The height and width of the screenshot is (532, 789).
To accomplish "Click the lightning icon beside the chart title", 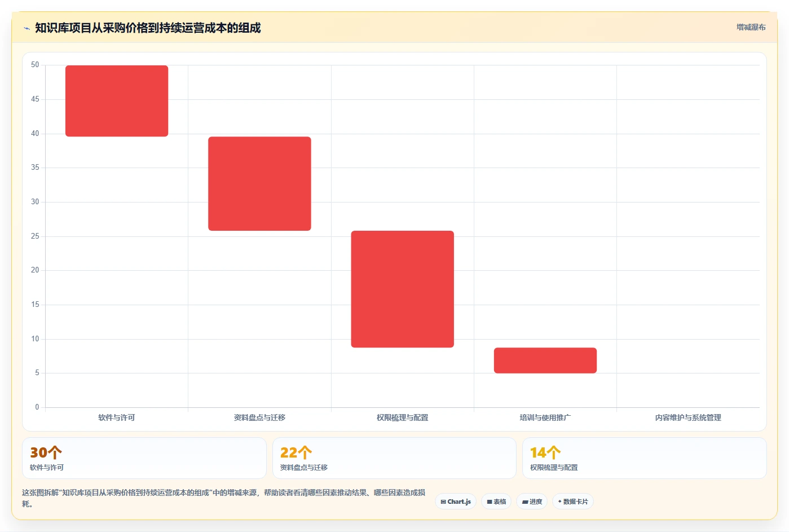I will click(27, 28).
